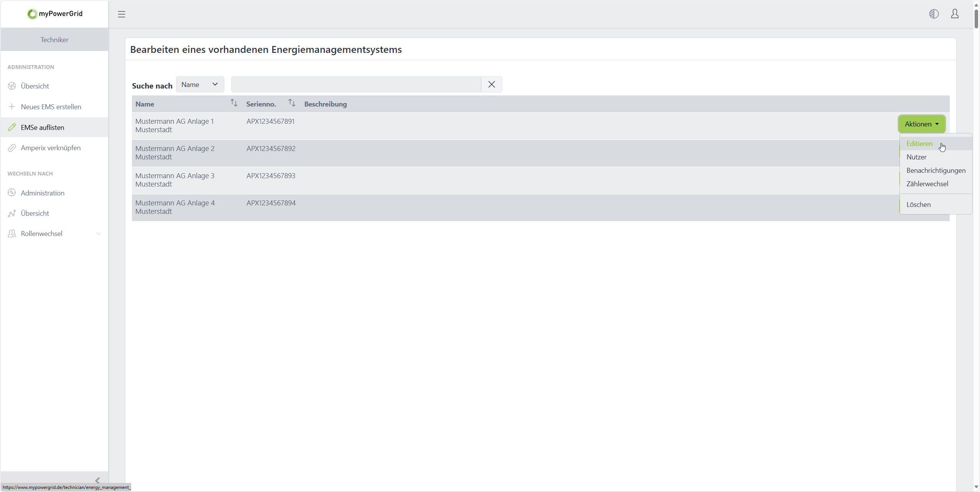Go to Administration in the sidebar
Image resolution: width=980 pixels, height=492 pixels.
(43, 193)
